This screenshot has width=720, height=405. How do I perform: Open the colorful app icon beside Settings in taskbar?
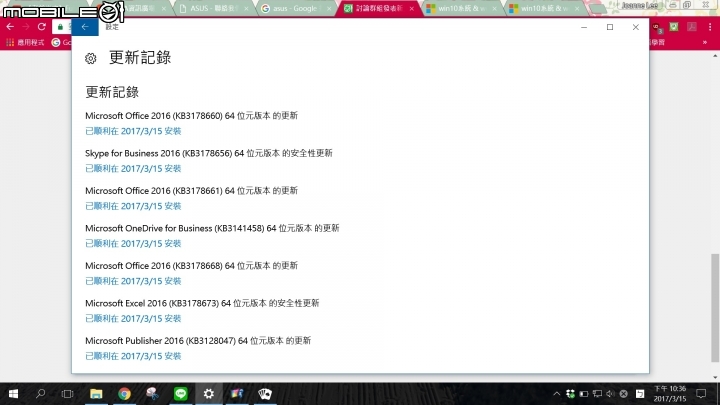[237, 394]
